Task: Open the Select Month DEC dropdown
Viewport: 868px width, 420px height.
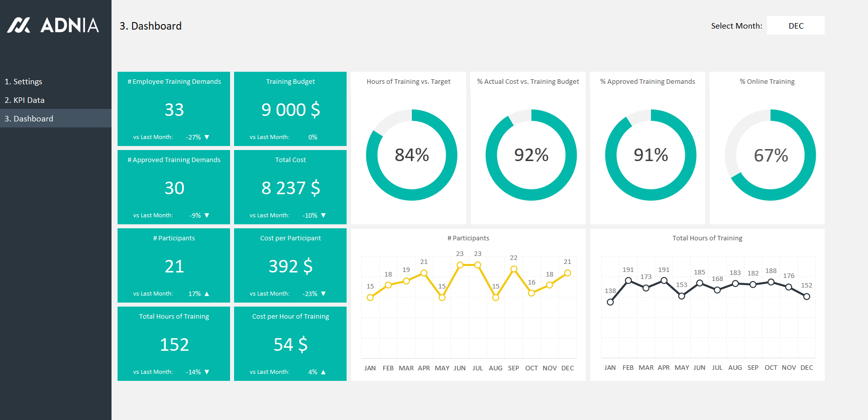Action: [796, 26]
